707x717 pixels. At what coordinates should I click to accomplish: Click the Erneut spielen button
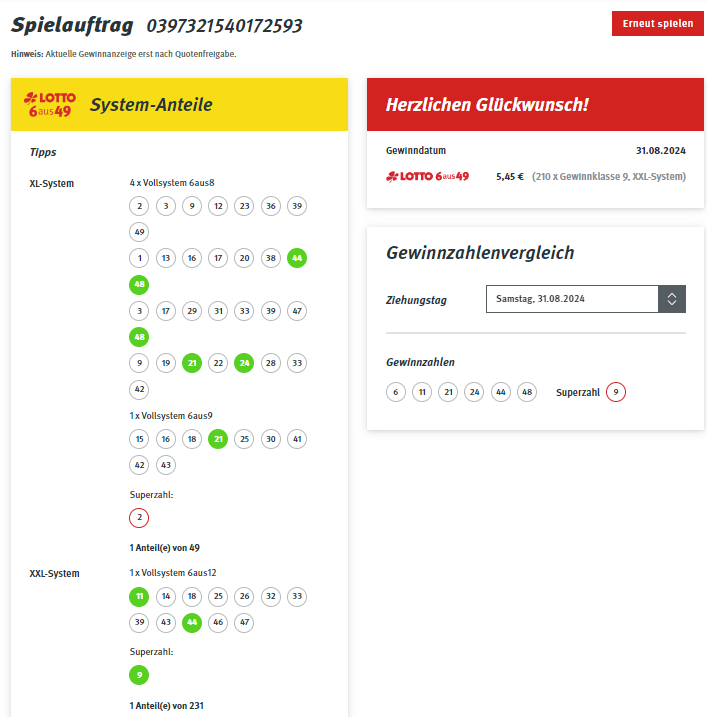point(657,23)
